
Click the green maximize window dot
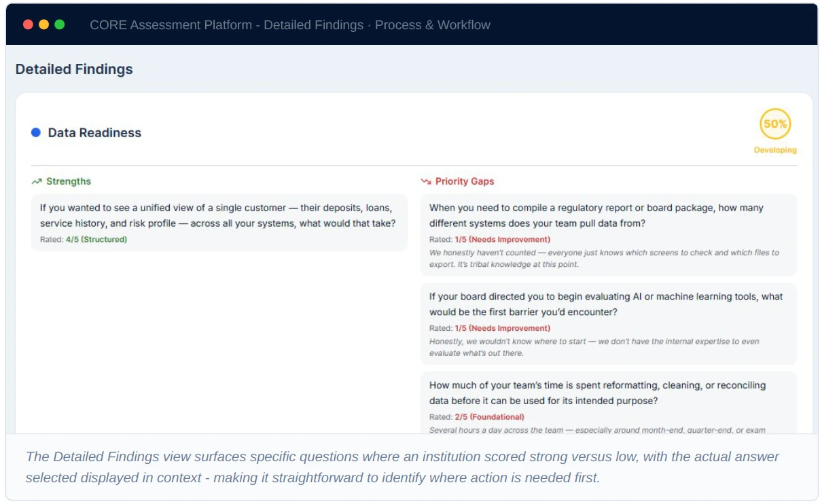[60, 25]
